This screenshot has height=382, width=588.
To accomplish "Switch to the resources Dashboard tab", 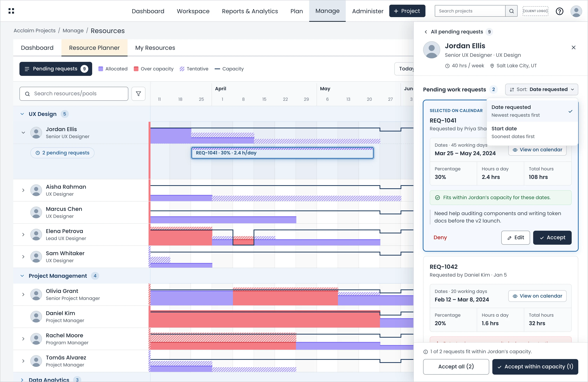I will [x=37, y=48].
